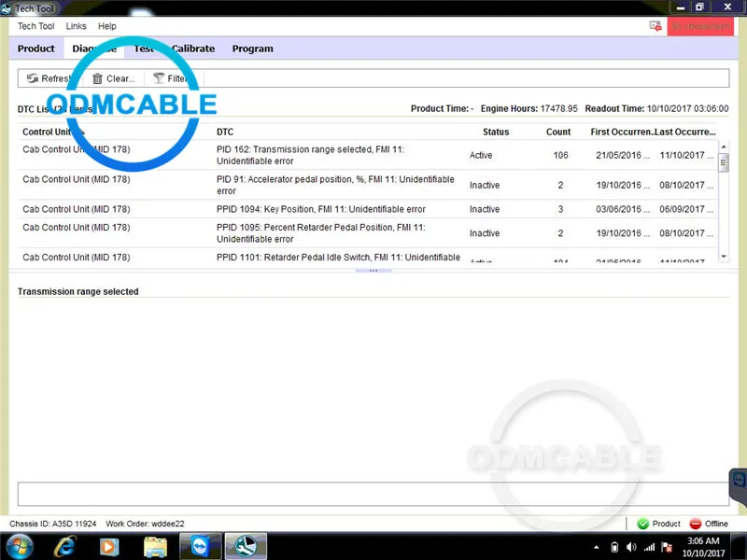The width and height of the screenshot is (747, 560).
Task: Click the network signal tray icon
Action: tap(649, 547)
